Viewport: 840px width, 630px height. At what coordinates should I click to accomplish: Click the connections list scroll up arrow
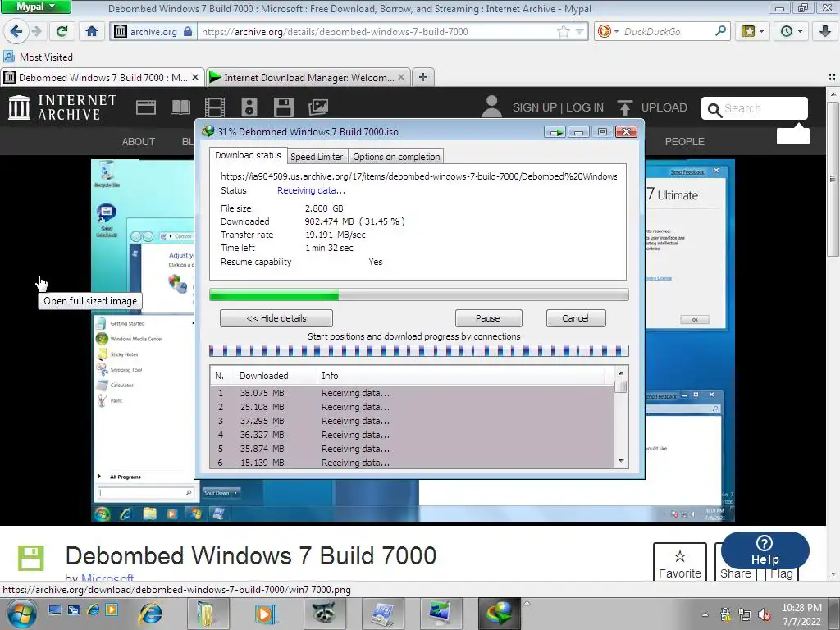click(x=621, y=373)
